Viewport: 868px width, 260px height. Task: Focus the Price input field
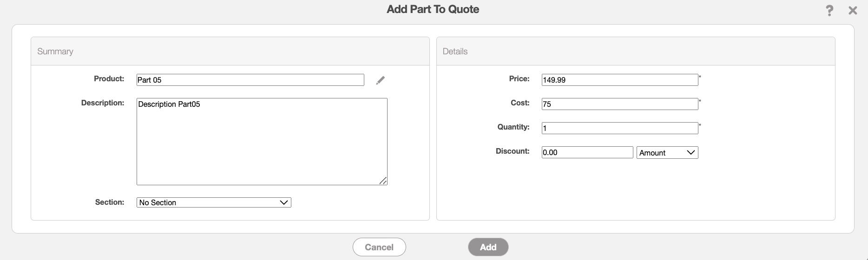point(619,80)
